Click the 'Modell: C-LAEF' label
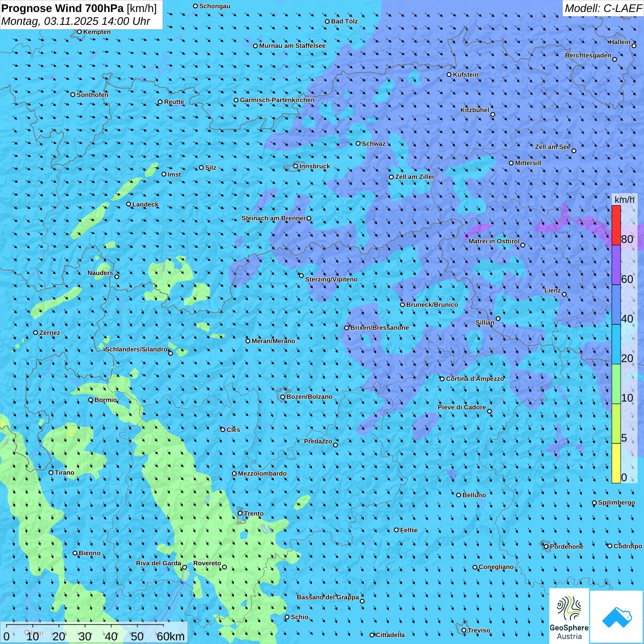The image size is (644, 644). point(603,8)
